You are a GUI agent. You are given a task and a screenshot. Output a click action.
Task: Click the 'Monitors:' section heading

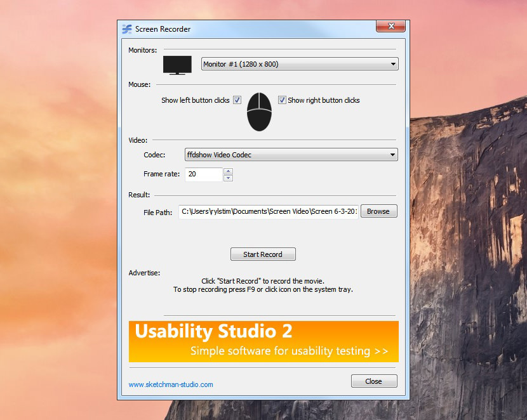click(x=142, y=50)
